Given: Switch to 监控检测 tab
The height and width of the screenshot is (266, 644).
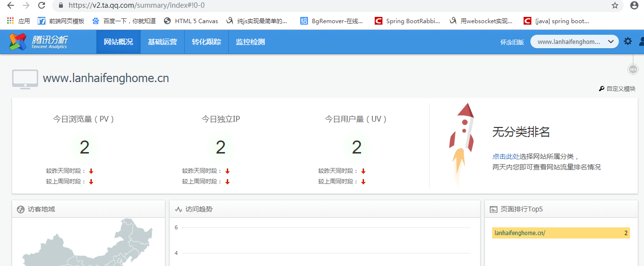Looking at the screenshot, I should tap(250, 42).
